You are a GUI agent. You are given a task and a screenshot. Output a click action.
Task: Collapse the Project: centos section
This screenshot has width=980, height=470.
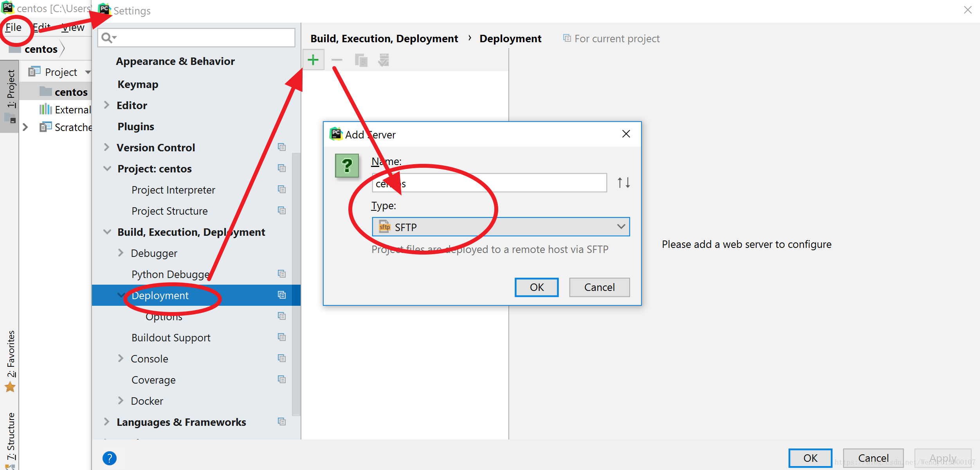tap(107, 169)
